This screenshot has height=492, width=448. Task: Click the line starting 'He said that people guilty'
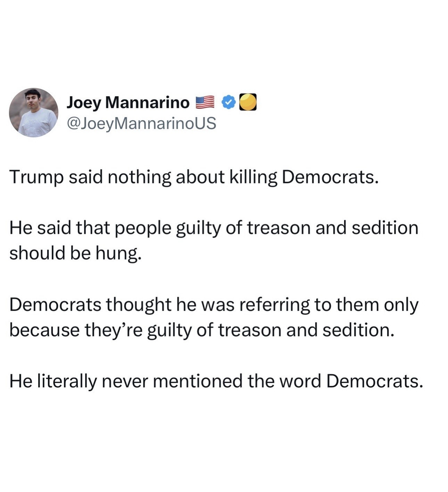[x=214, y=228]
